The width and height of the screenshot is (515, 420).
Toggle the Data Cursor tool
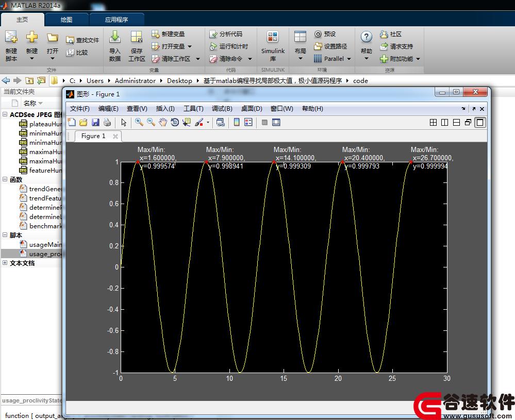click(187, 123)
